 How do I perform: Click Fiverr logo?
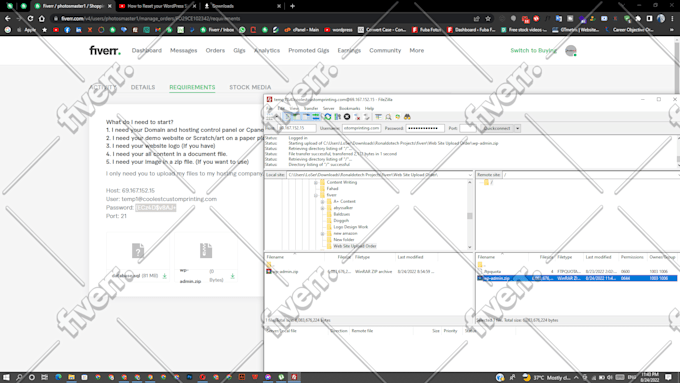coord(105,50)
